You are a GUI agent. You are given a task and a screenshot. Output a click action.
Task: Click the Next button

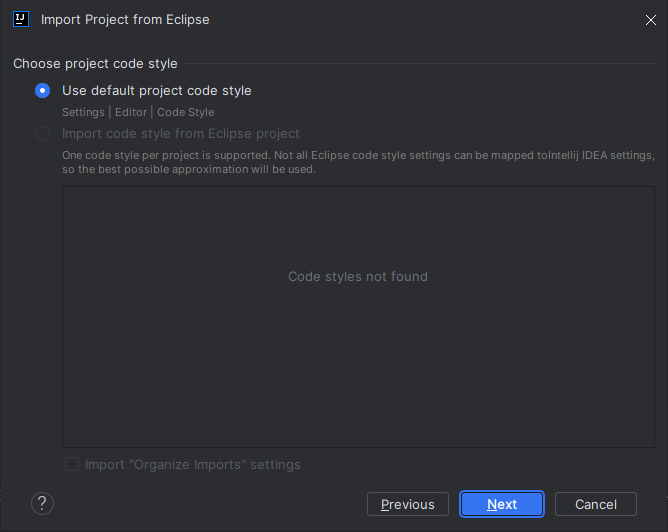502,504
